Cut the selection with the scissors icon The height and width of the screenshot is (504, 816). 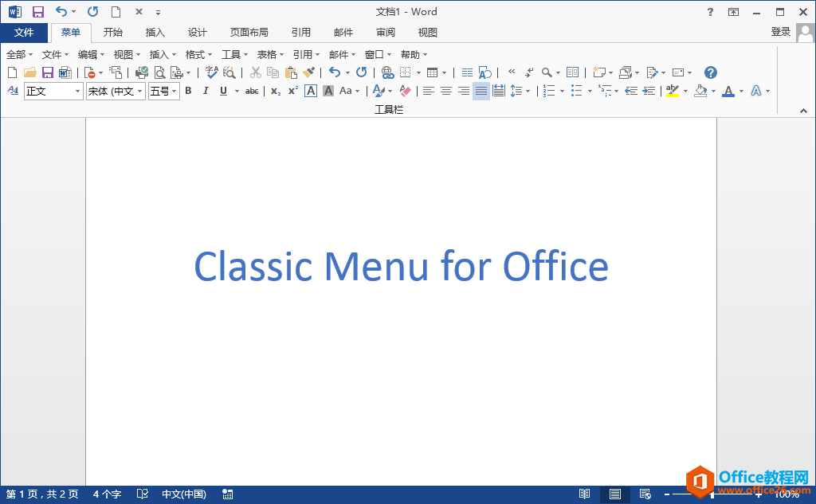(x=255, y=72)
